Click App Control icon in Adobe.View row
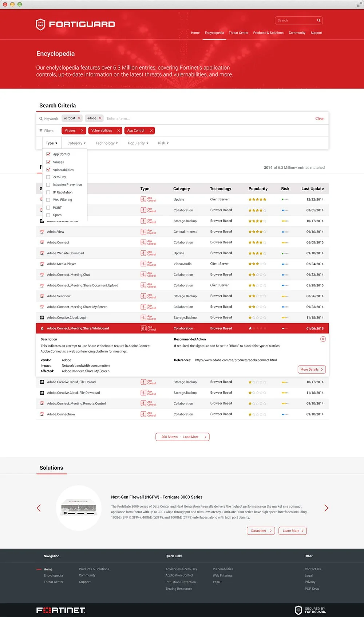This screenshot has height=617, width=364. pos(143,231)
